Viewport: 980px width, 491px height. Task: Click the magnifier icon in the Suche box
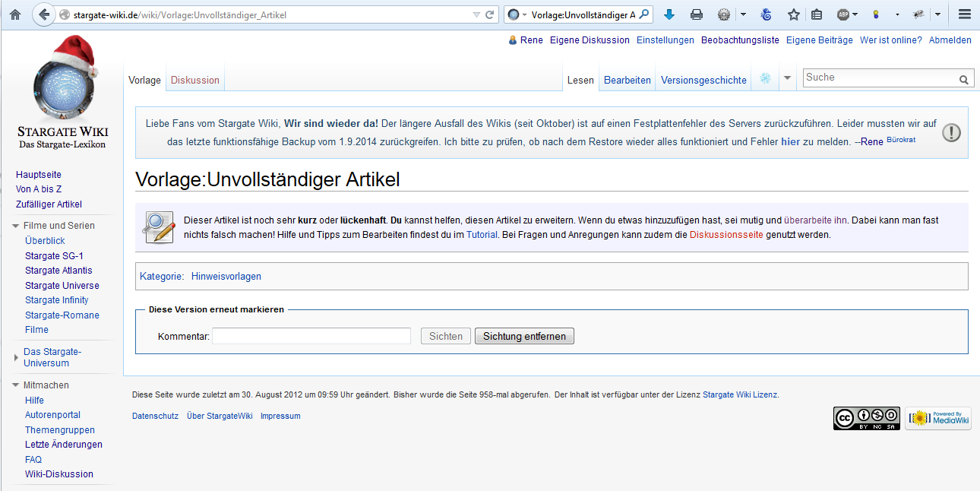click(963, 79)
